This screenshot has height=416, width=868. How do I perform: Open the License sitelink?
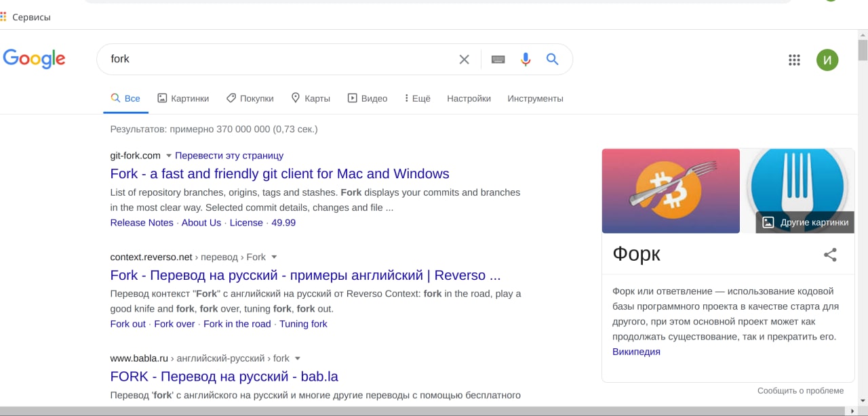(246, 222)
